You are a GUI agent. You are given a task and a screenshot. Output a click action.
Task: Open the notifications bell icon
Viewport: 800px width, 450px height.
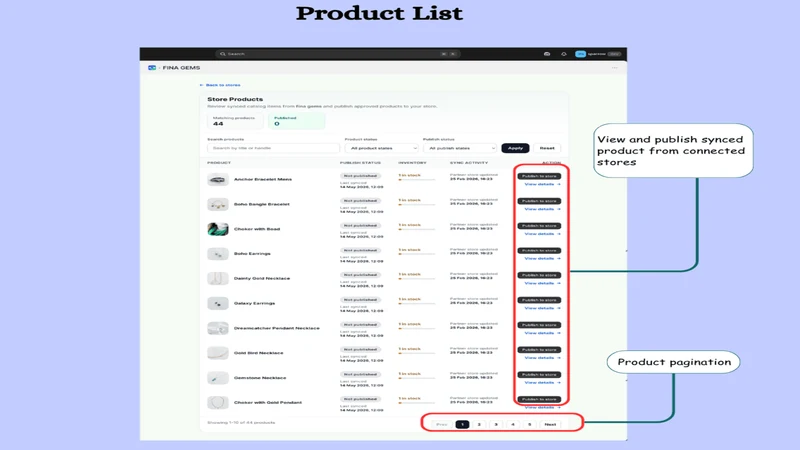tap(564, 54)
